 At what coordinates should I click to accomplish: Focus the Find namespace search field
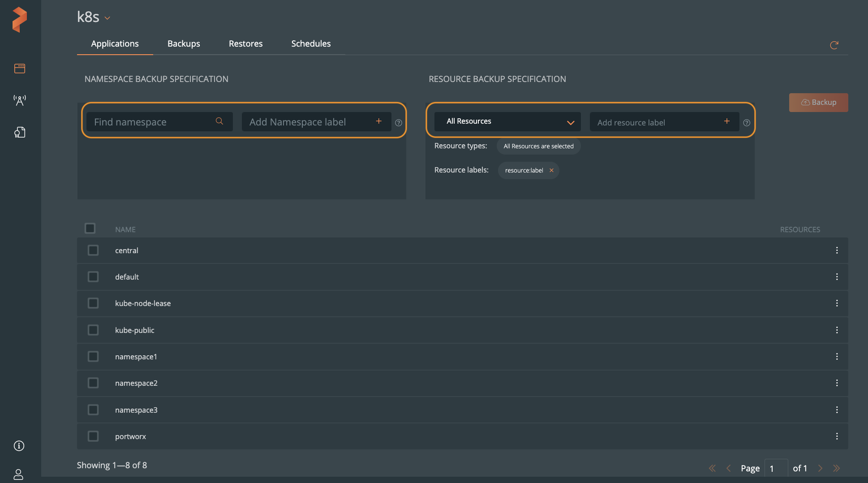coord(152,122)
